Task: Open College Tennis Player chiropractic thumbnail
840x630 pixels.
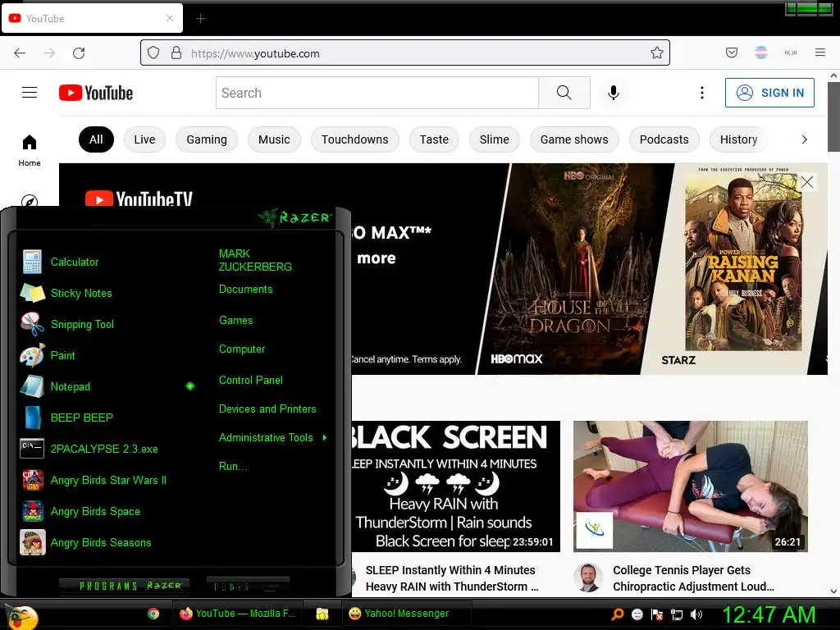Action: pos(691,486)
